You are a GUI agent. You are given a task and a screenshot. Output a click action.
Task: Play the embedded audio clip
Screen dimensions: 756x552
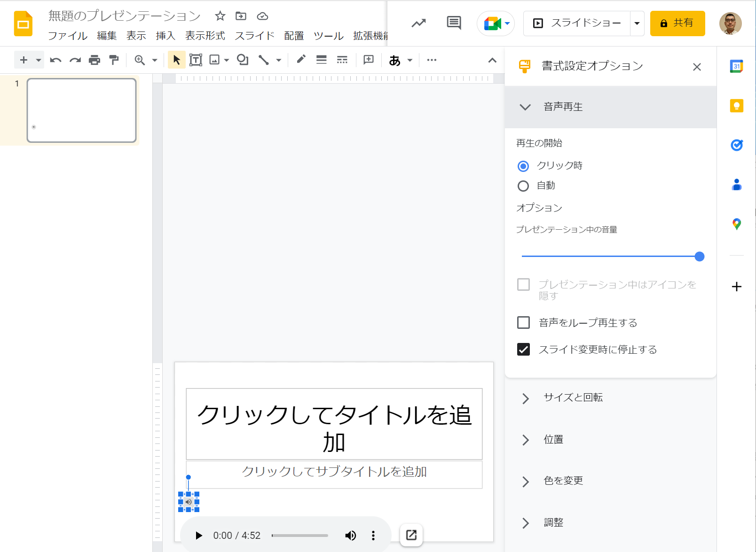tap(198, 535)
